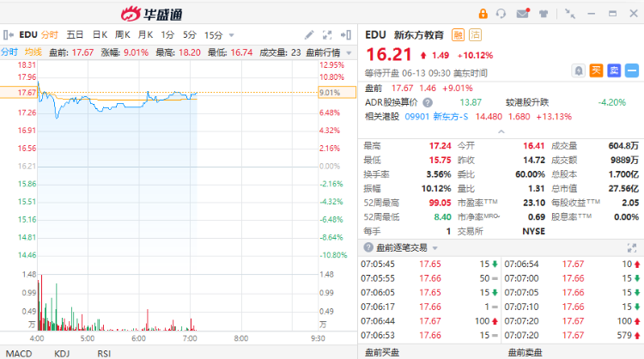Click the 7:00 time axis label
The width and height of the screenshot is (644, 359).
[190, 338]
